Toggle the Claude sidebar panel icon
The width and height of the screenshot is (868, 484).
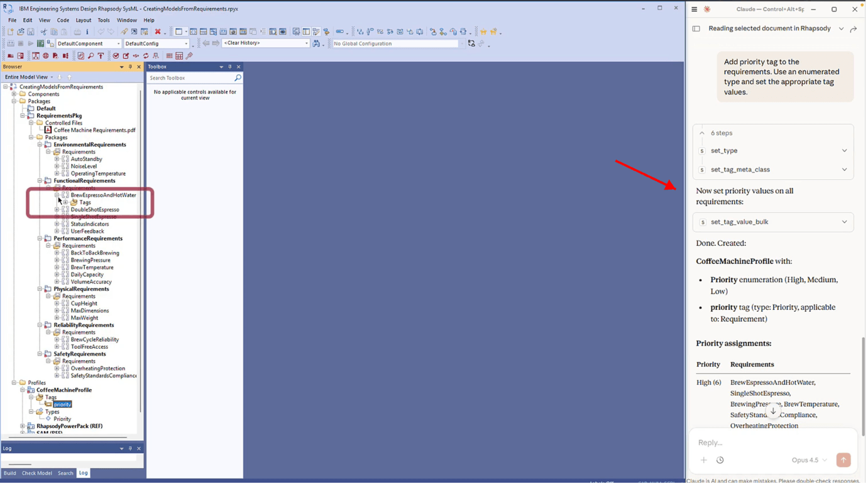pyautogui.click(x=696, y=29)
